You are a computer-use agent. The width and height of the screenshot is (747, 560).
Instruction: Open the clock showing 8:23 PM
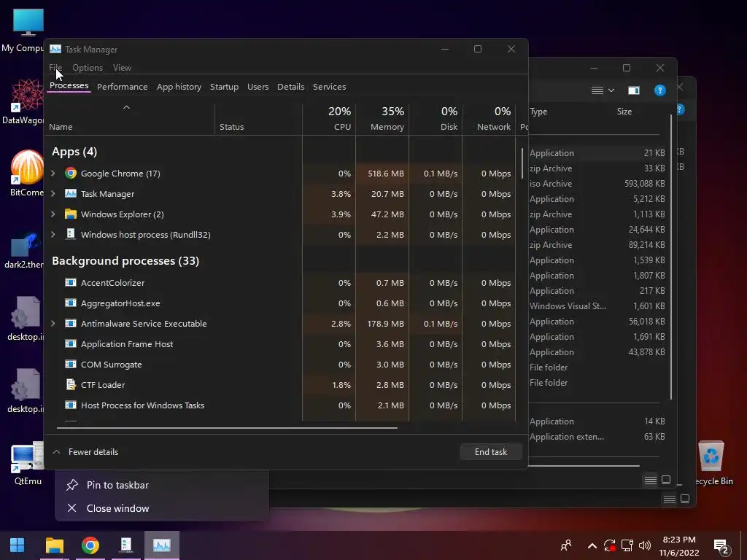679,545
